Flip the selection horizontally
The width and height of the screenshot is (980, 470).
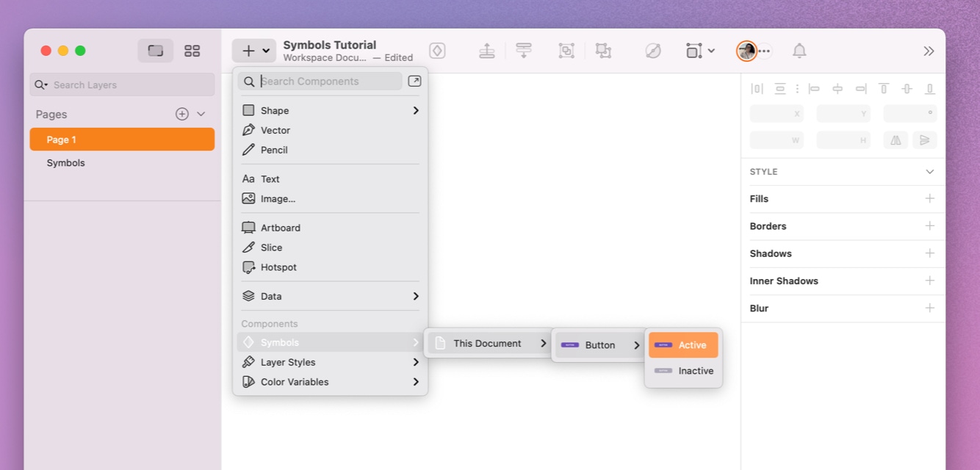click(895, 140)
